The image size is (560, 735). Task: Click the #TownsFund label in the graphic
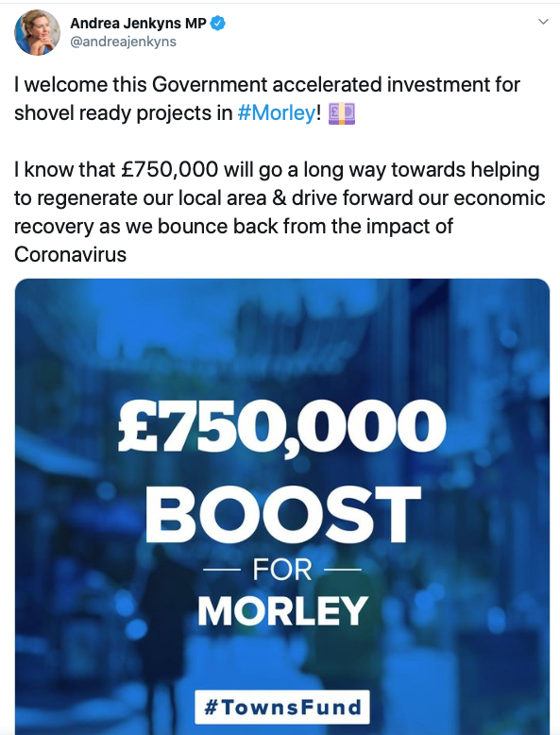point(282,707)
